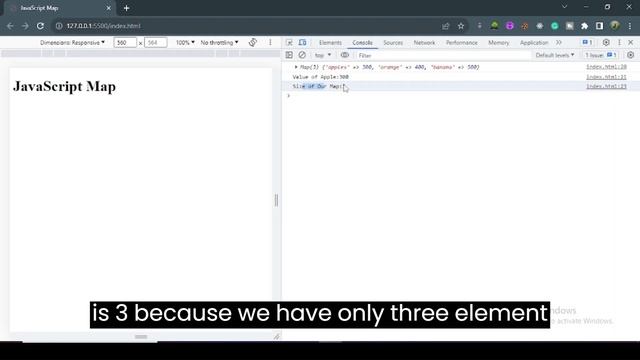Open browser side panel icon
Screen dimensions: 640x360
pyautogui.click(x=599, y=26)
